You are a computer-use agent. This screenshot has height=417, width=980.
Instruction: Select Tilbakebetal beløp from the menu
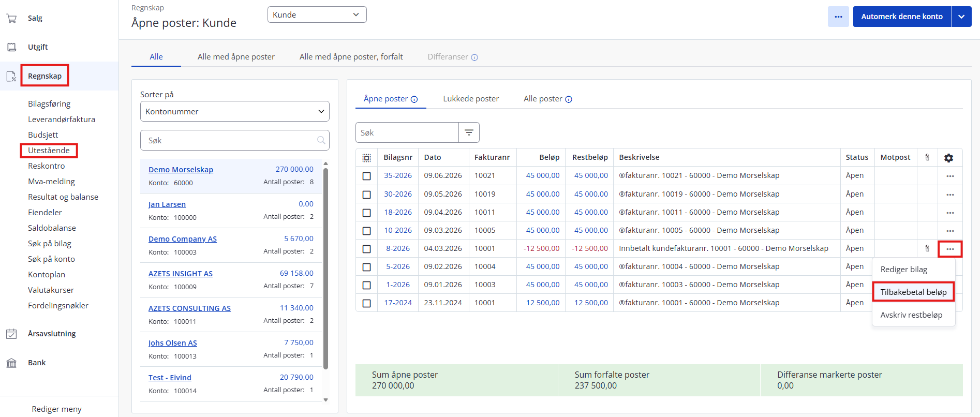[913, 292]
